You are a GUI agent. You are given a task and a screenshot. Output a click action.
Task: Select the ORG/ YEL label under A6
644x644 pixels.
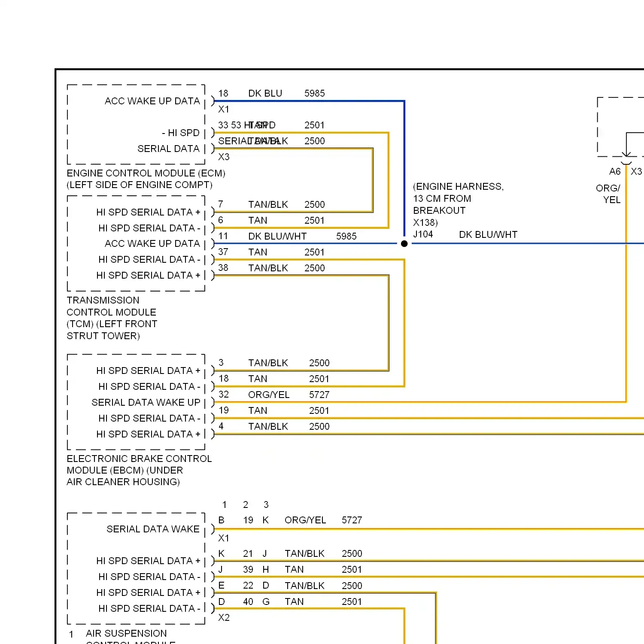point(608,194)
